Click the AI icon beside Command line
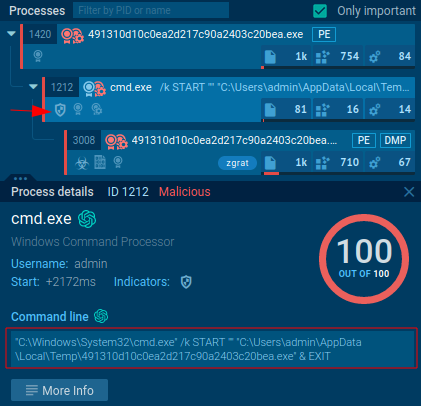The image size is (421, 406). 101,316
